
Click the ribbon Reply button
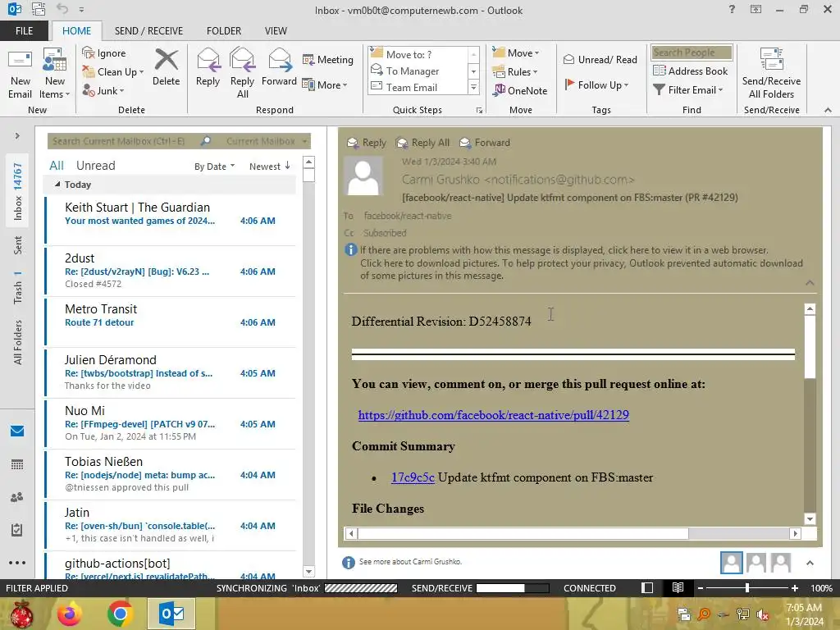208,67
